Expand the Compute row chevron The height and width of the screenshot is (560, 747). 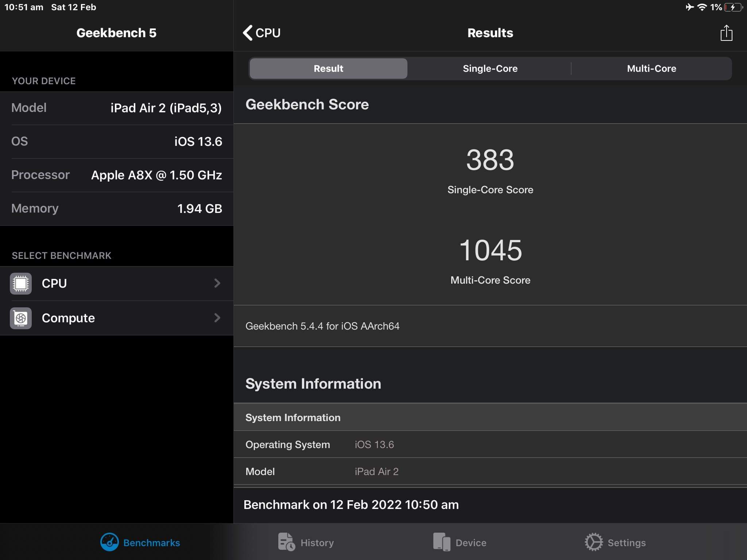point(217,318)
